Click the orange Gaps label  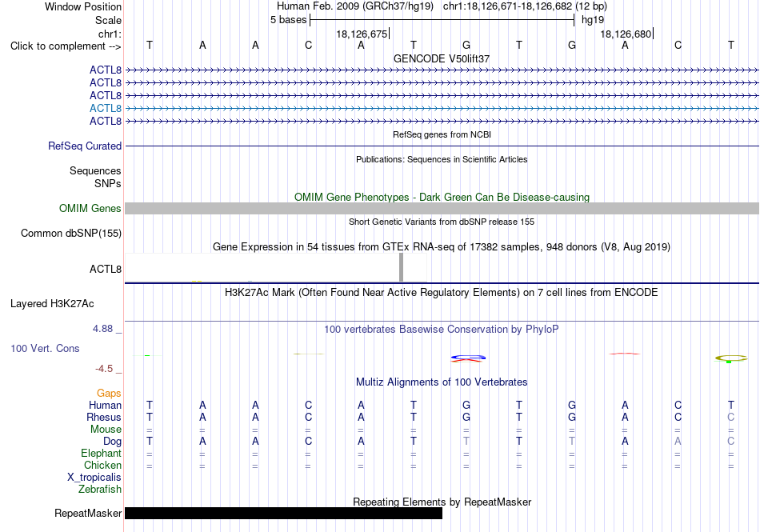pos(109,393)
